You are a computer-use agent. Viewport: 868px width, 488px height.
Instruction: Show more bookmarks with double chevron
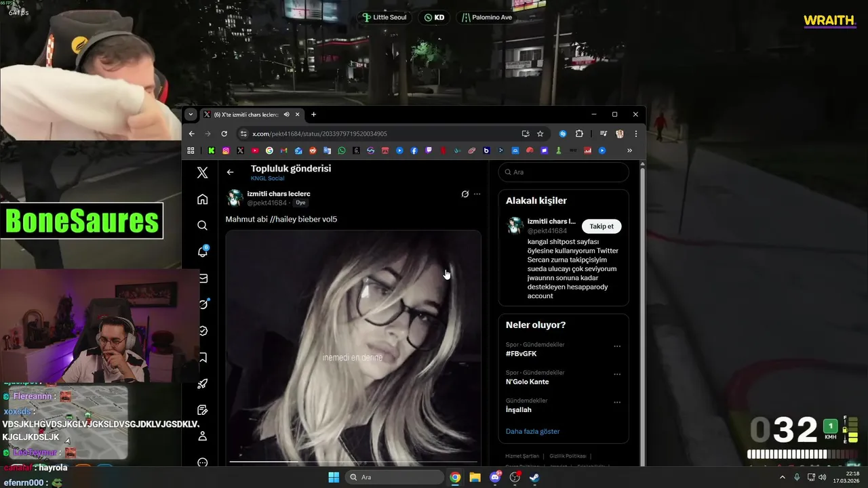pyautogui.click(x=629, y=150)
